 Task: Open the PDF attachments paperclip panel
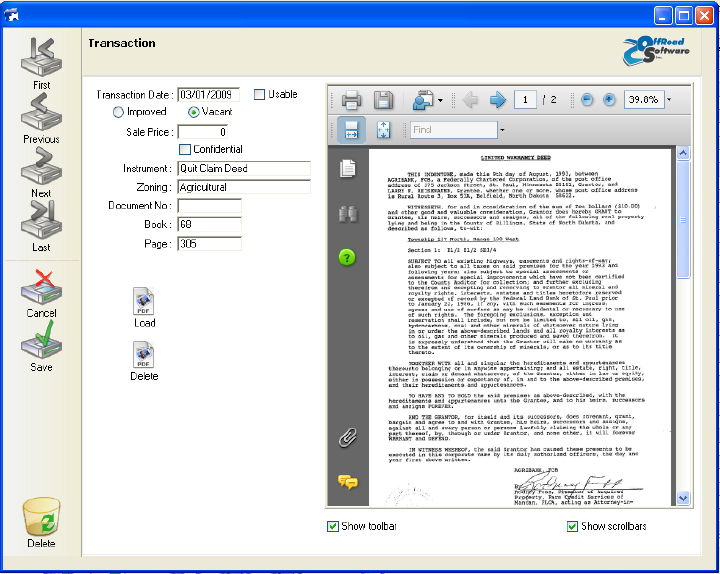coord(348,438)
